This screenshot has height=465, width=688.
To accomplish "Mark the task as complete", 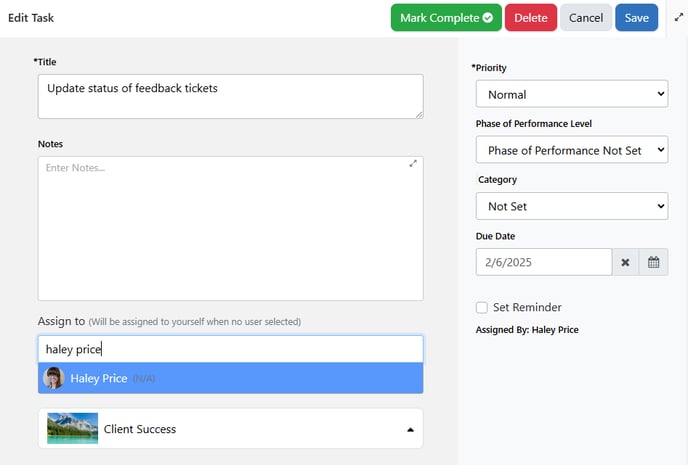I will click(x=446, y=18).
